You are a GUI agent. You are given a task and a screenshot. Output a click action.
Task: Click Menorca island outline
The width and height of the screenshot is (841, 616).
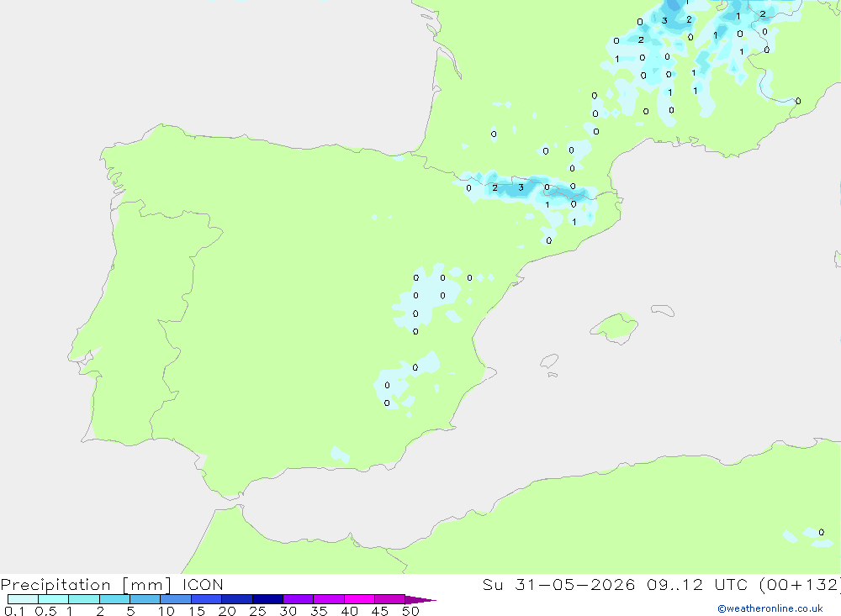(663, 310)
